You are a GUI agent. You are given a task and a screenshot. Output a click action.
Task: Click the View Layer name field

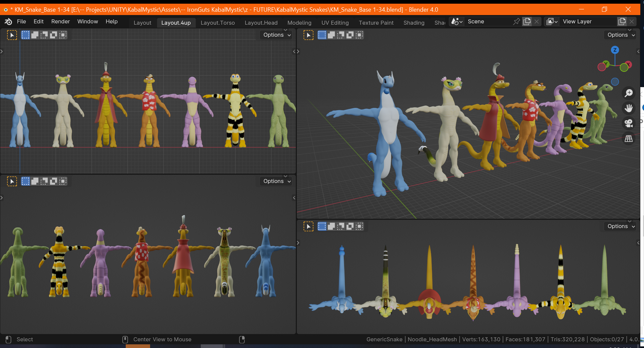click(588, 22)
